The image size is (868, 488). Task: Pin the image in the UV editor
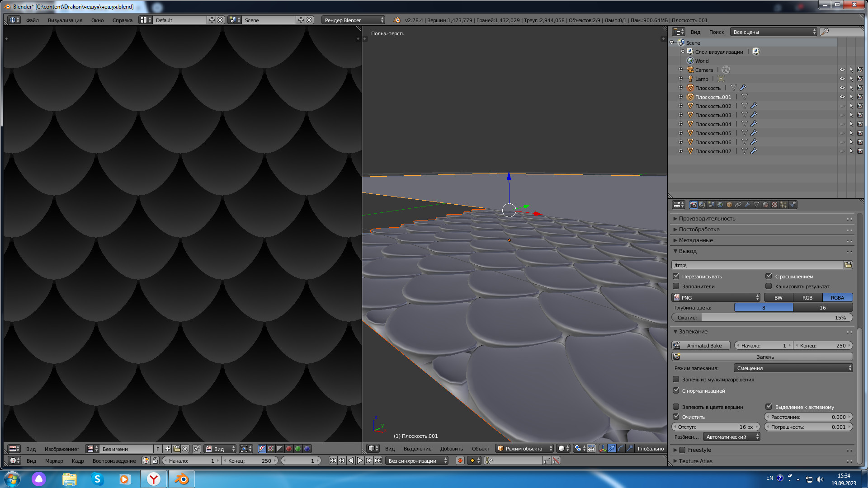pyautogui.click(x=197, y=449)
